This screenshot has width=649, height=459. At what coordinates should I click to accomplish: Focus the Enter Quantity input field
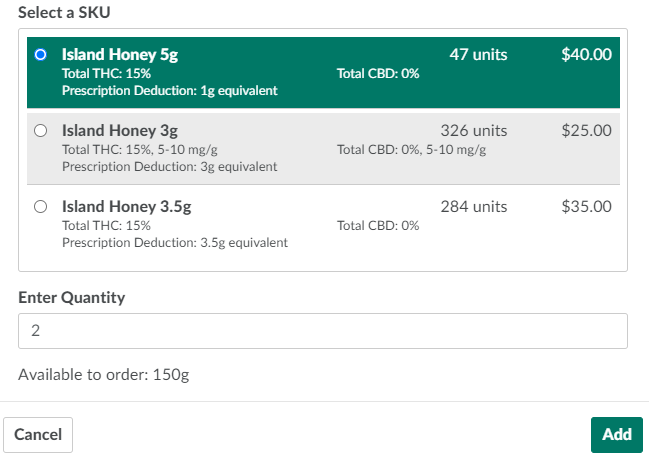(322, 331)
